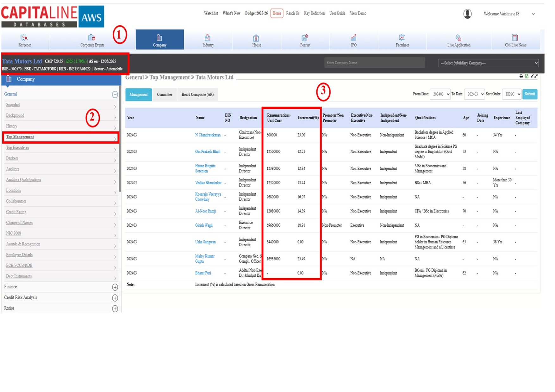Switch to the Committee tab
The width and height of the screenshot is (555, 392).
pos(165,95)
